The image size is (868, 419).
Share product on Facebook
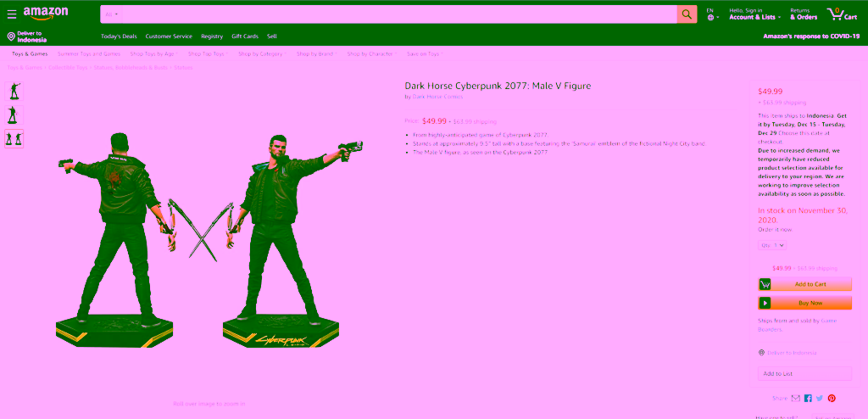click(808, 398)
